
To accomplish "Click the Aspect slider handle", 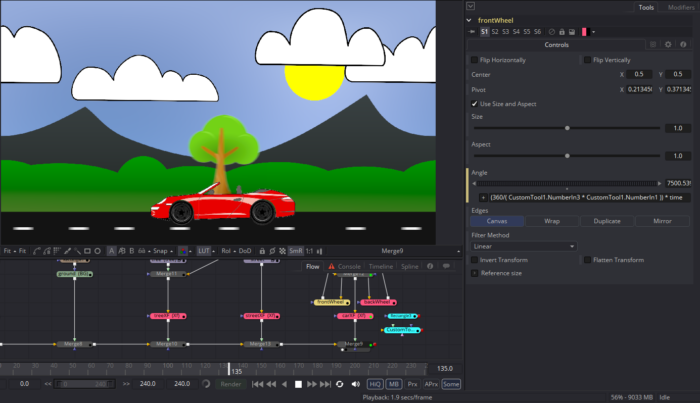I will pyautogui.click(x=567, y=156).
